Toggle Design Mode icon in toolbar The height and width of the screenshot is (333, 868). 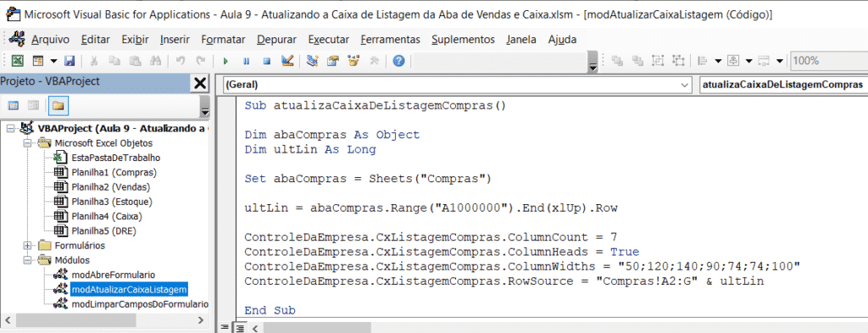point(287,60)
